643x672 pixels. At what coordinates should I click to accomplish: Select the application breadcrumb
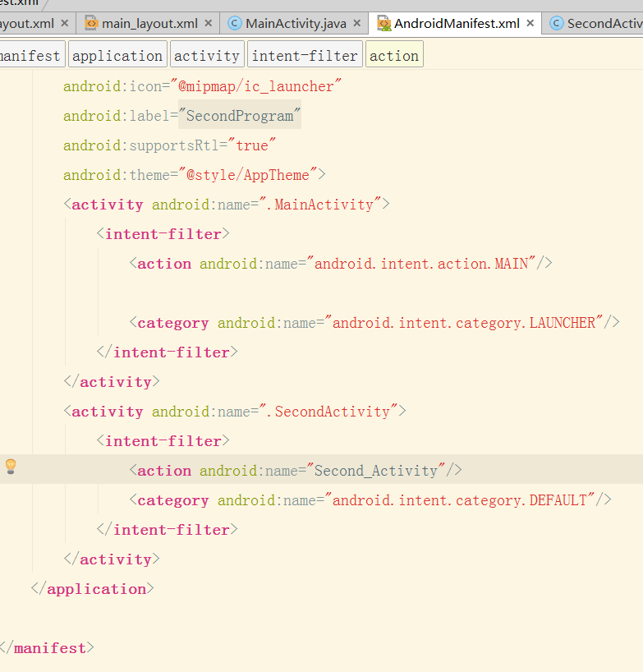pos(117,56)
